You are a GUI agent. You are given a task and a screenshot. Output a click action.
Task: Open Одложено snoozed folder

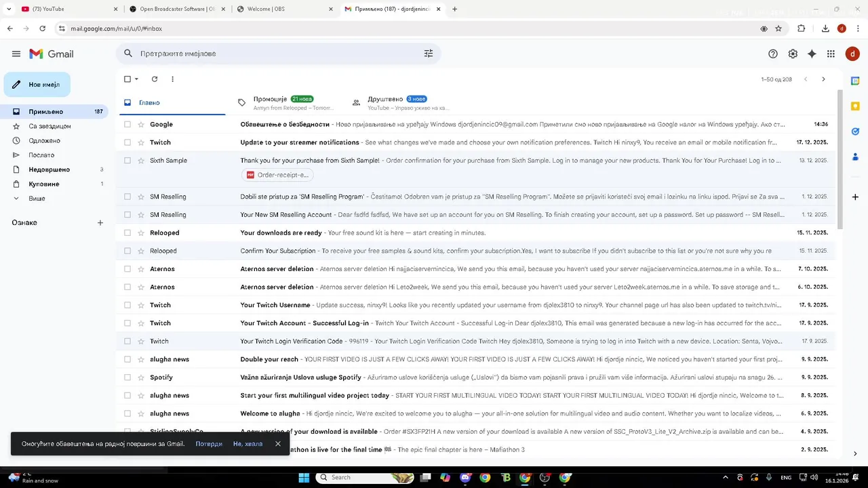click(45, 141)
